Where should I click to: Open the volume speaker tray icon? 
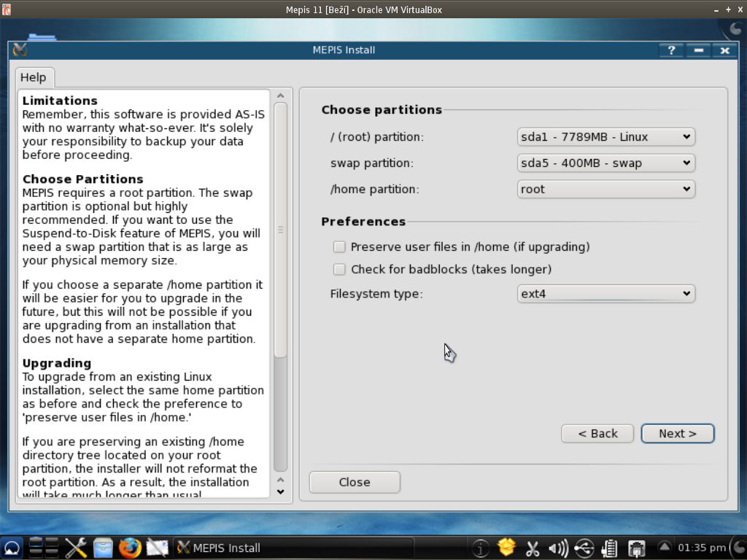tap(558, 548)
